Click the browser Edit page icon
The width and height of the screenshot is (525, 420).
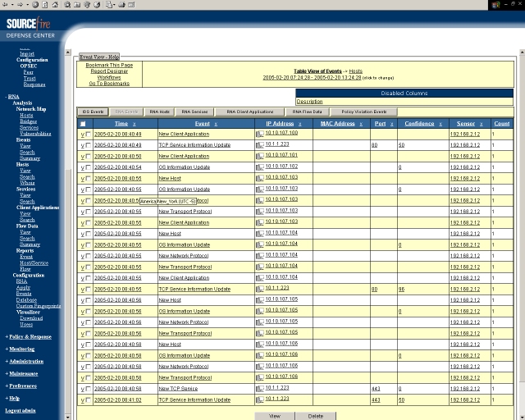pos(131,5)
